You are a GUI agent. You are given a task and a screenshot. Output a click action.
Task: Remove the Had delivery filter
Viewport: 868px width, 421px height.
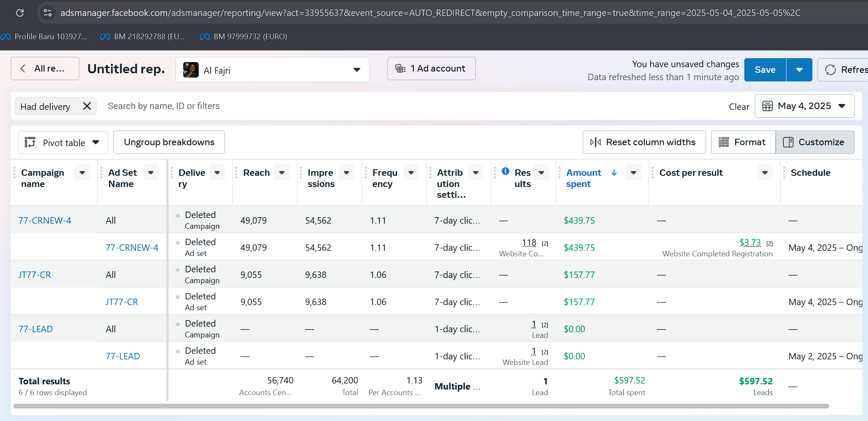(x=87, y=106)
